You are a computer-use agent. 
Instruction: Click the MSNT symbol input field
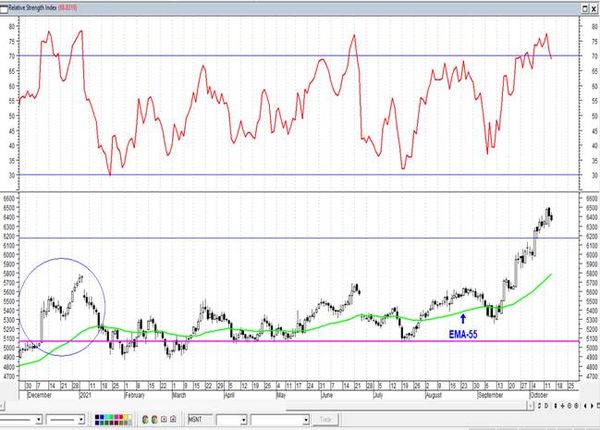(200, 420)
